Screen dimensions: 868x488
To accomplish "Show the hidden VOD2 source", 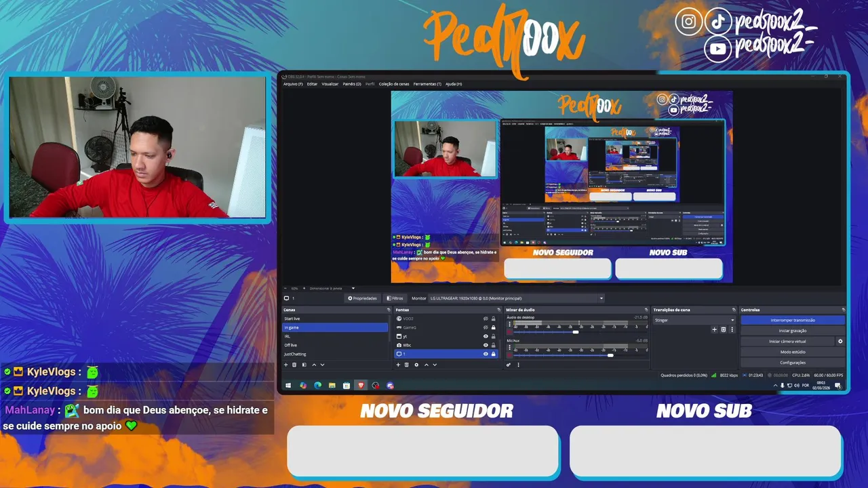I will (486, 319).
